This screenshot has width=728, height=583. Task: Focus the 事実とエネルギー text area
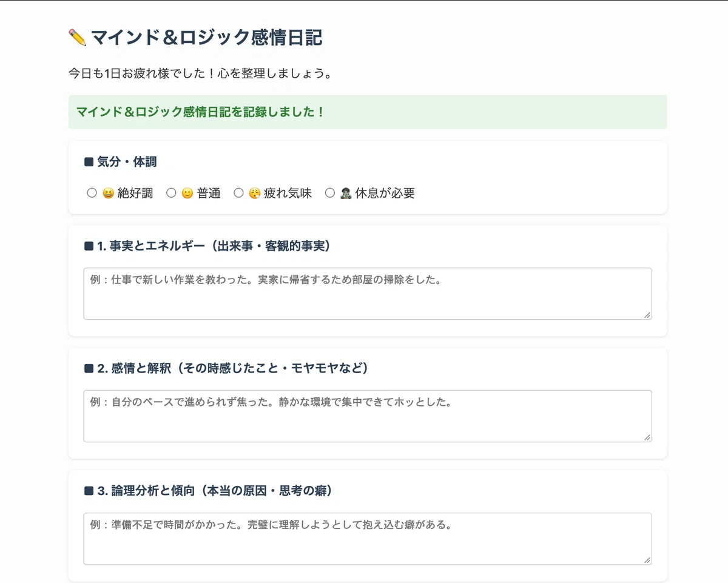coord(368,294)
